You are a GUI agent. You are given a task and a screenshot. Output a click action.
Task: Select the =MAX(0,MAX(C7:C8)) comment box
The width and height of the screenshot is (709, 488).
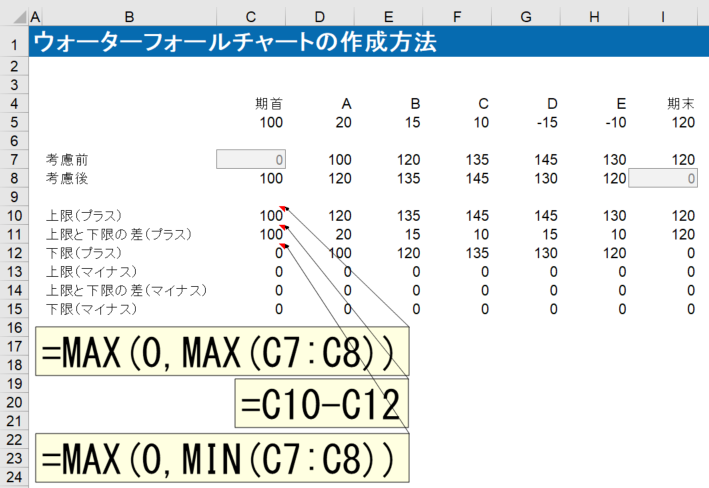click(222, 351)
